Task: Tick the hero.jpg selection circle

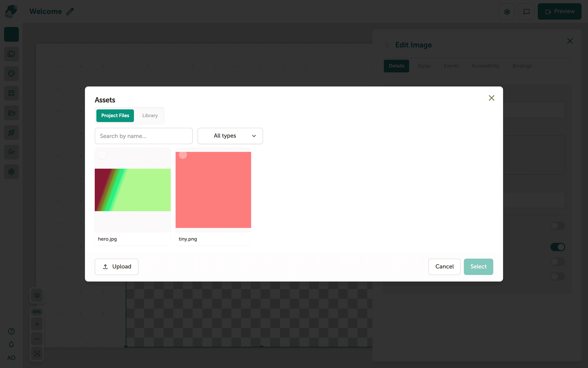Action: (x=102, y=155)
